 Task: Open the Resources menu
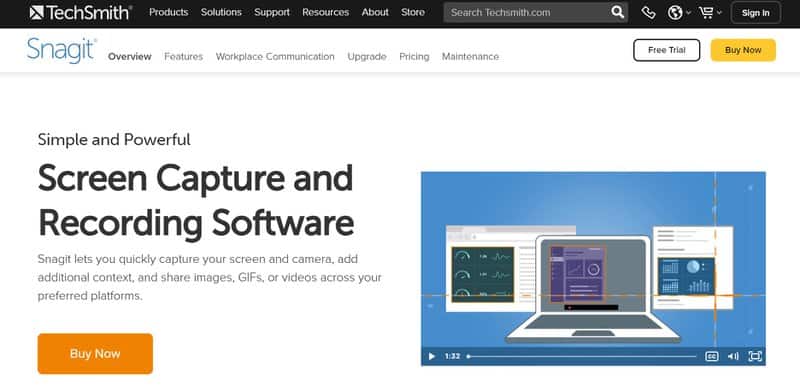pyautogui.click(x=326, y=12)
